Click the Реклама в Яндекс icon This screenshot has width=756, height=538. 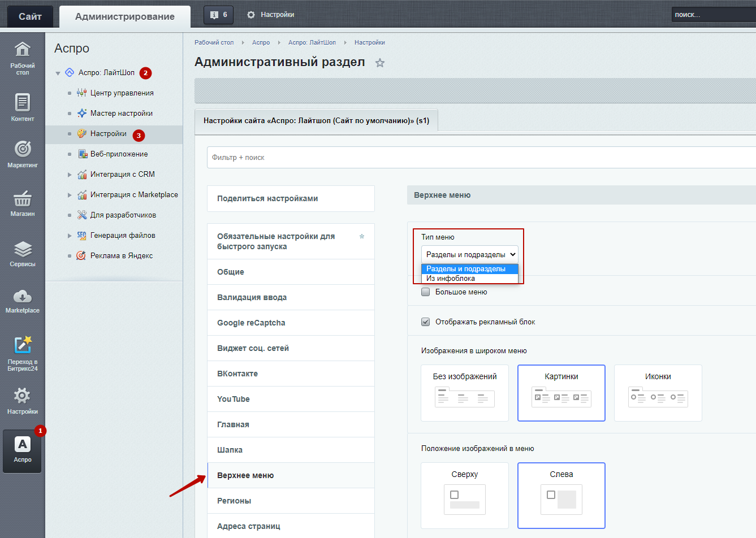pyautogui.click(x=82, y=255)
